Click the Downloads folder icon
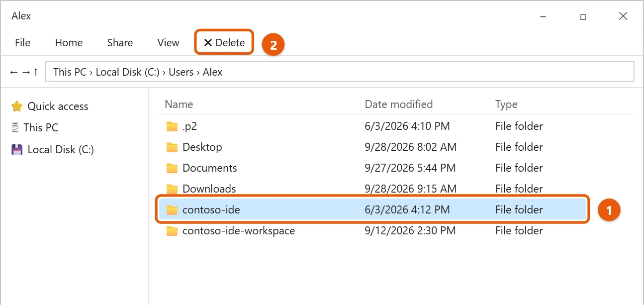 click(172, 189)
